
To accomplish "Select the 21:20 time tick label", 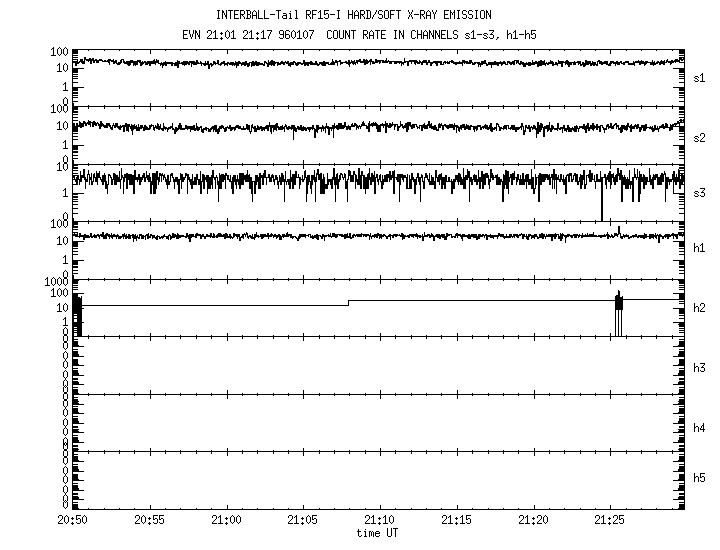I will pyautogui.click(x=534, y=521).
